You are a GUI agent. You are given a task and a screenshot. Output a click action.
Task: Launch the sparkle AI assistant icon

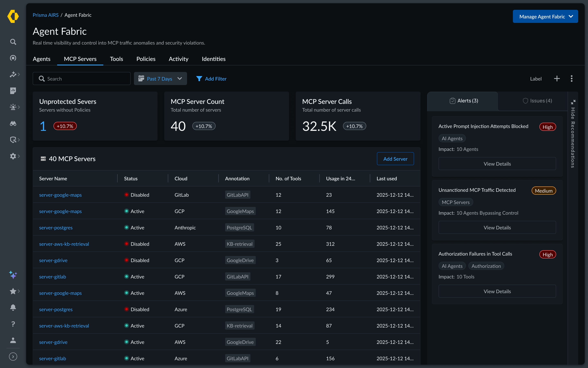[x=13, y=275]
